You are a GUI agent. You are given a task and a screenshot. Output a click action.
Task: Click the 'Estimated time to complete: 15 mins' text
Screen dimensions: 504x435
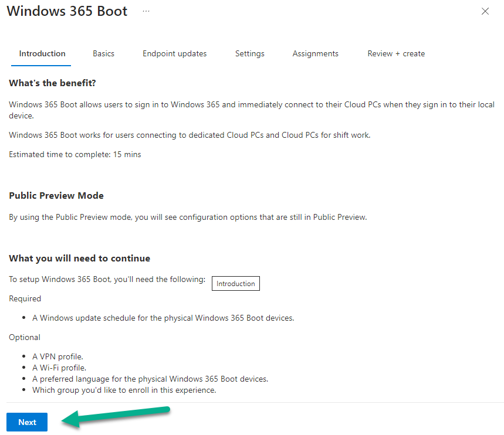(75, 155)
